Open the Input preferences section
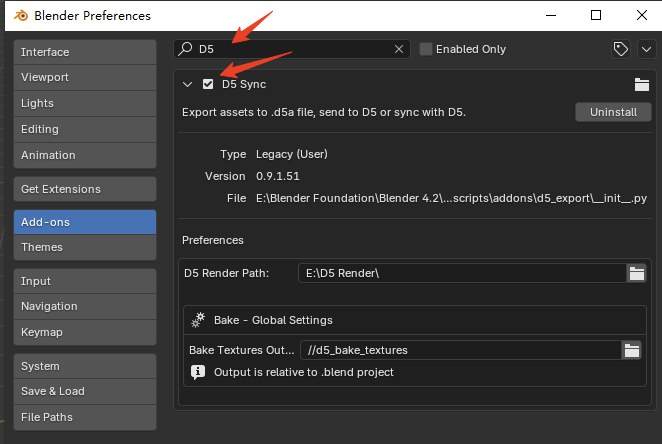This screenshot has height=444, width=662. pos(85,281)
